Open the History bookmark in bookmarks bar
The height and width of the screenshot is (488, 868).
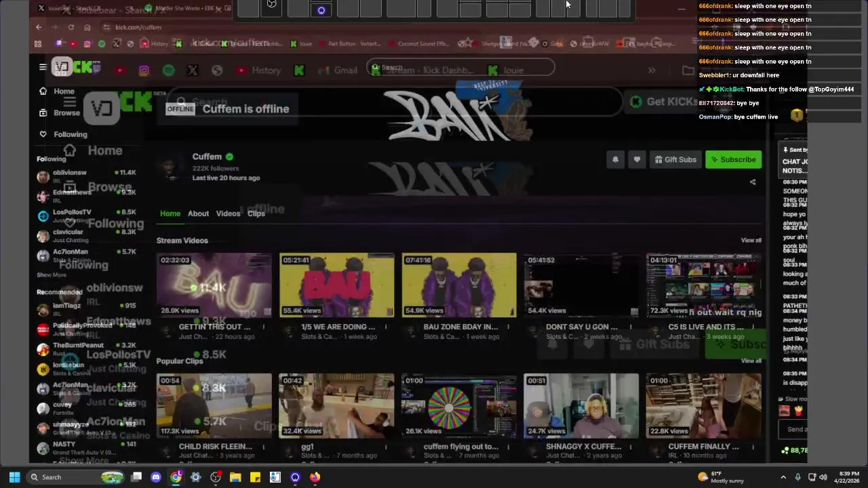(155, 44)
